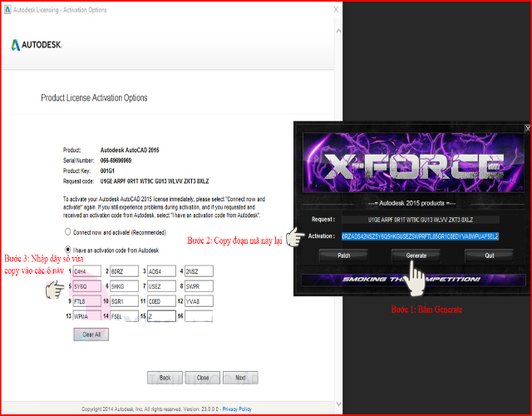The width and height of the screenshot is (532, 416).
Task: Click the Quit button in X-Force window
Action: pos(489,255)
